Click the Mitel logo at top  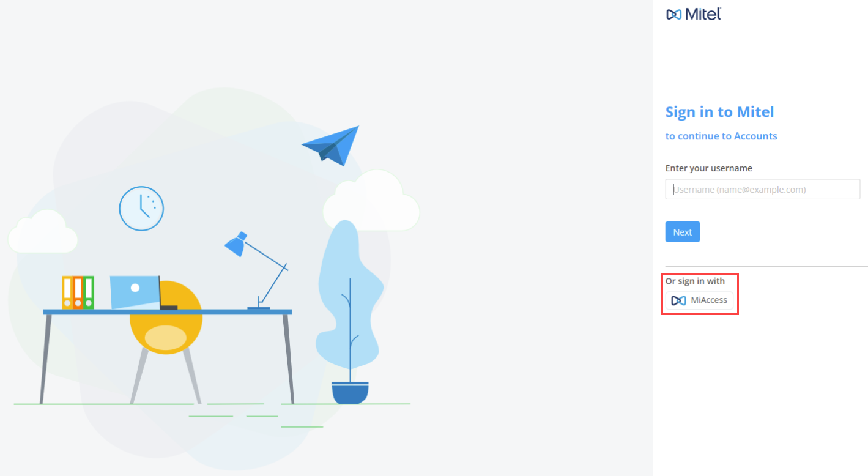[x=694, y=14]
